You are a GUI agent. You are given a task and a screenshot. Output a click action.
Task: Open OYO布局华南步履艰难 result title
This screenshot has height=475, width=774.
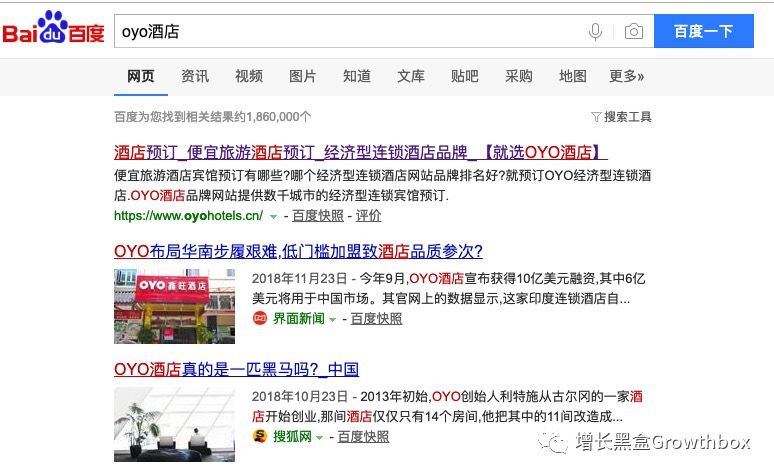click(x=298, y=251)
